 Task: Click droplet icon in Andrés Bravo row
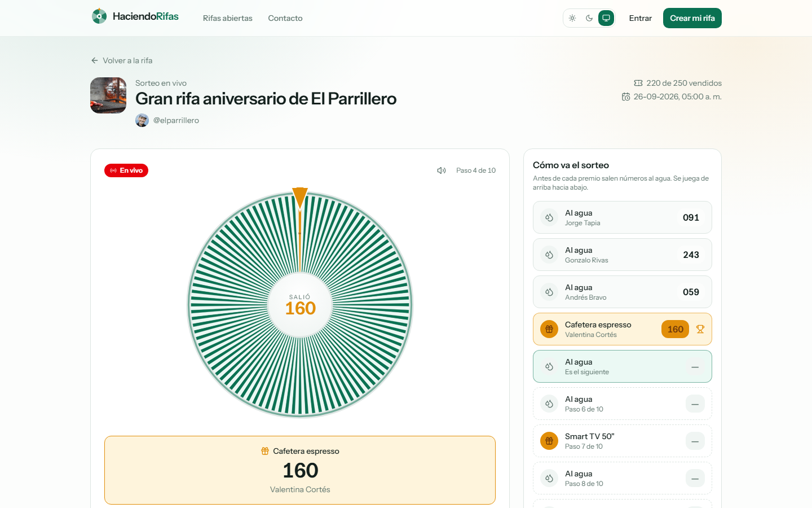(549, 292)
